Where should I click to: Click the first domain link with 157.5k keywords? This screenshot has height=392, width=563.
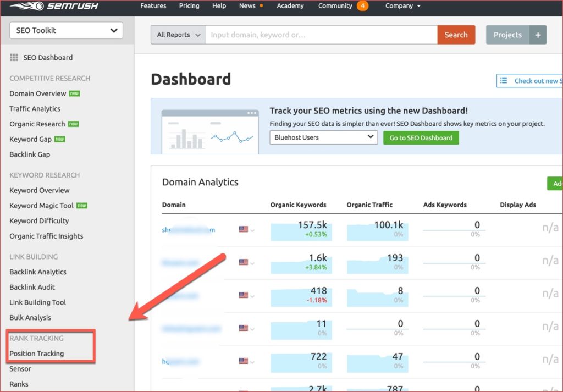(189, 230)
